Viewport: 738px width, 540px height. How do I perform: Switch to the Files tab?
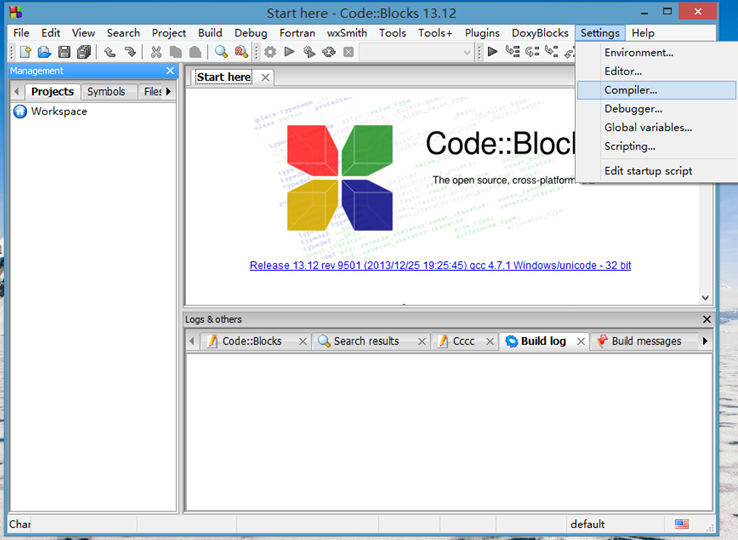click(151, 91)
